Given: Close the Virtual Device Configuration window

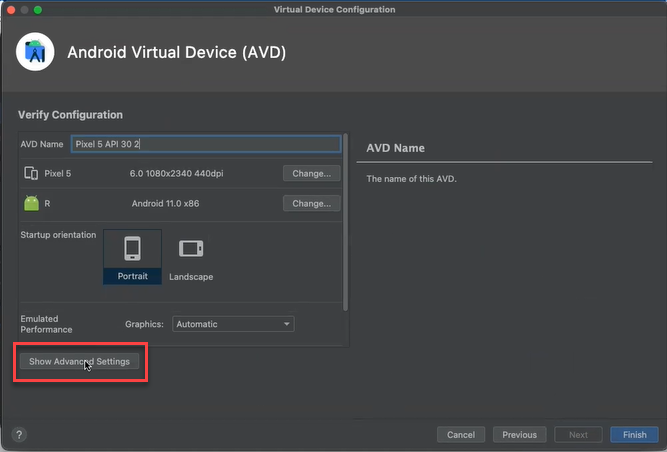Looking at the screenshot, I should tap(10, 9).
